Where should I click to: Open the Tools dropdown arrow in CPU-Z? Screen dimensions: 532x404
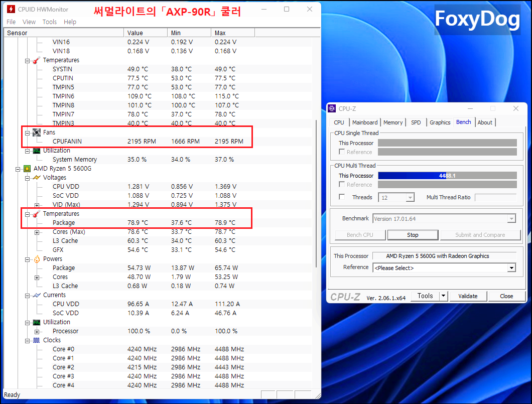pos(444,296)
